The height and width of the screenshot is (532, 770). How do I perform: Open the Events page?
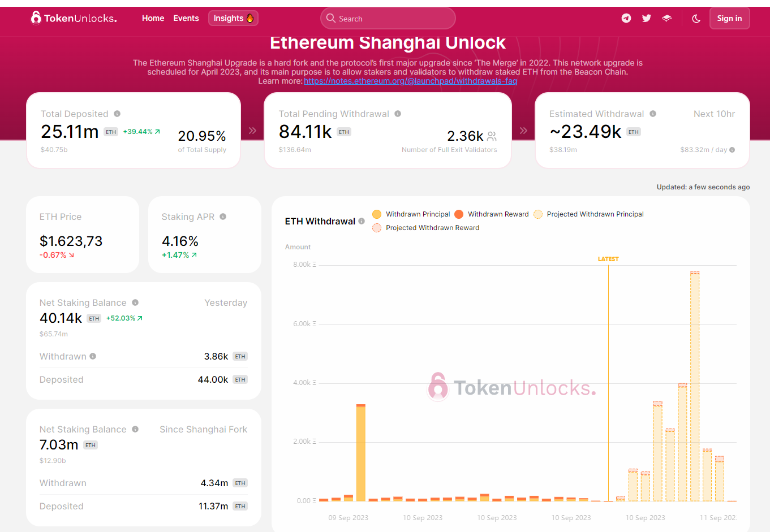186,18
